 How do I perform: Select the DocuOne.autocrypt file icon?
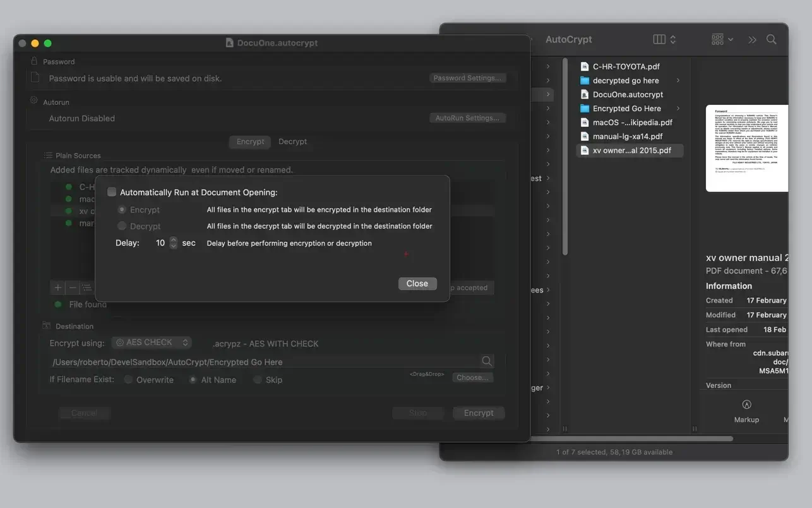point(584,94)
